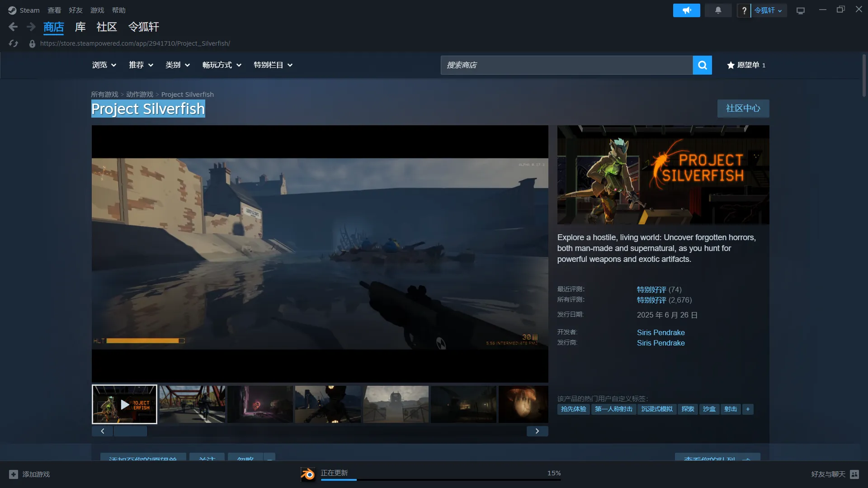Select the bridge screenshot thumbnail

click(192, 404)
